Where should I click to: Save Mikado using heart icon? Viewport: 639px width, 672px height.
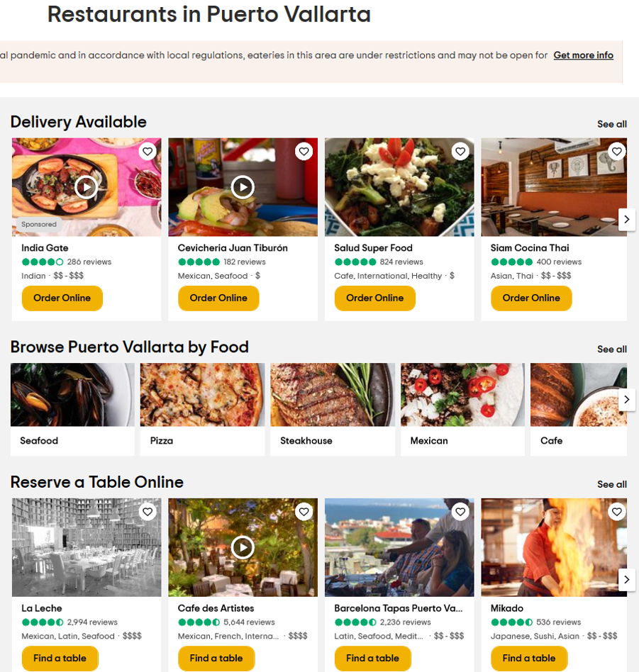617,512
